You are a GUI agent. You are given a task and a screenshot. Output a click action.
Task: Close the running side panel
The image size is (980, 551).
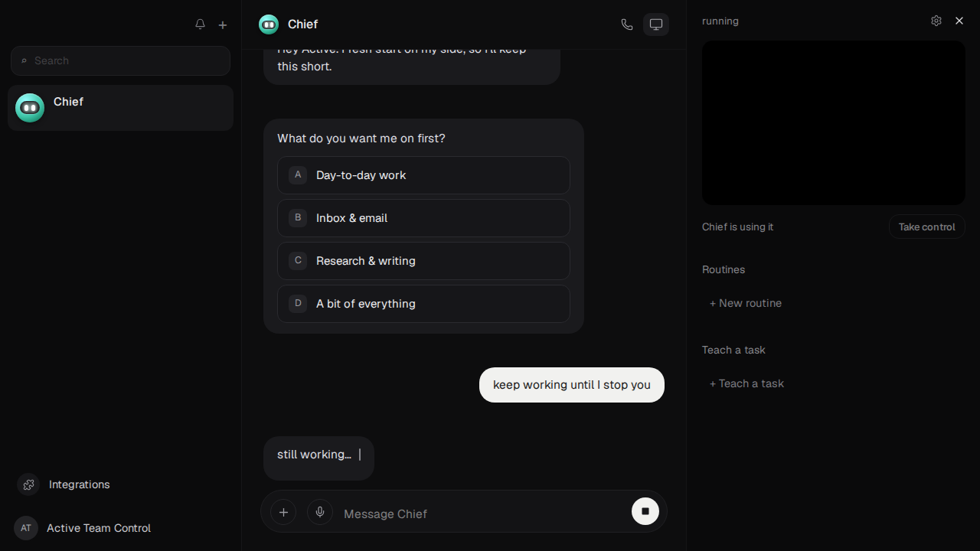[959, 21]
